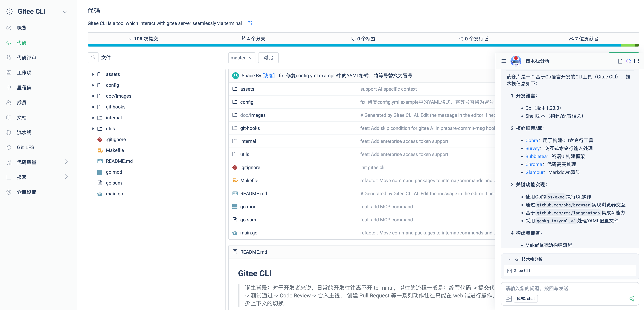
Task: Expand the assets folder in tree
Action: [x=93, y=75]
